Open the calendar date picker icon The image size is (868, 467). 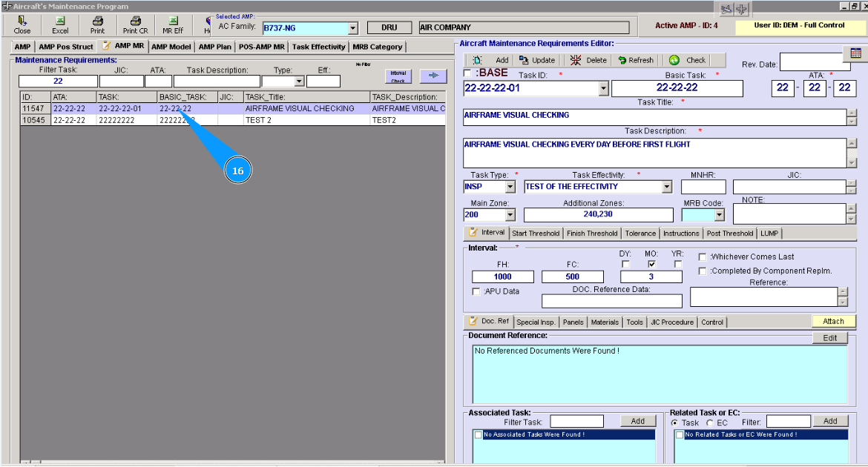(855, 53)
